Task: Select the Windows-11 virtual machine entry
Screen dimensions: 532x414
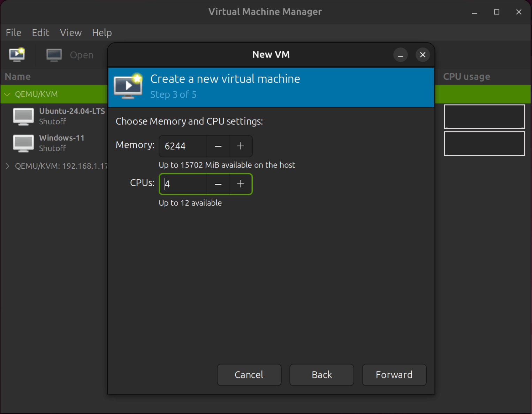Action: coord(62,143)
